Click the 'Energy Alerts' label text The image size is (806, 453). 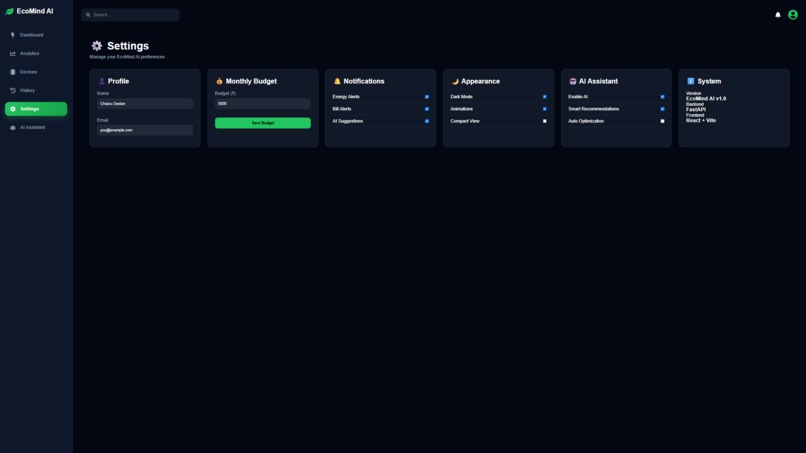[346, 97]
